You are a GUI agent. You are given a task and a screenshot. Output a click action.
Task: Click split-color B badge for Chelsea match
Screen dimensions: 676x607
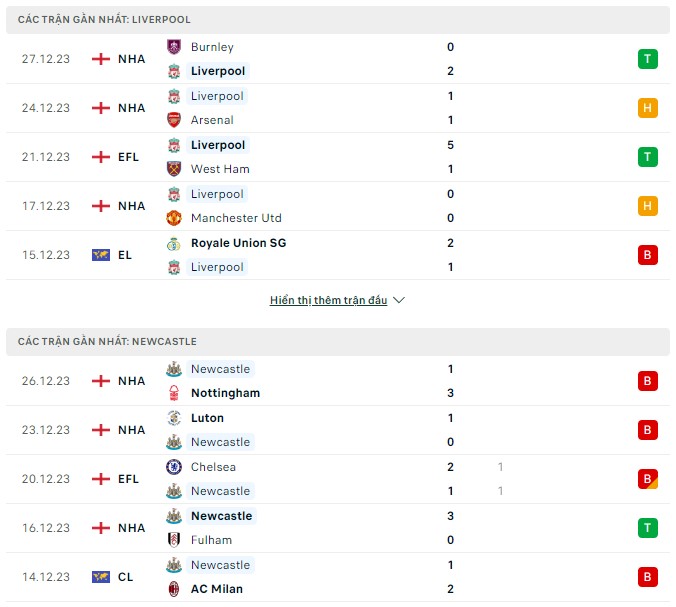tap(648, 479)
